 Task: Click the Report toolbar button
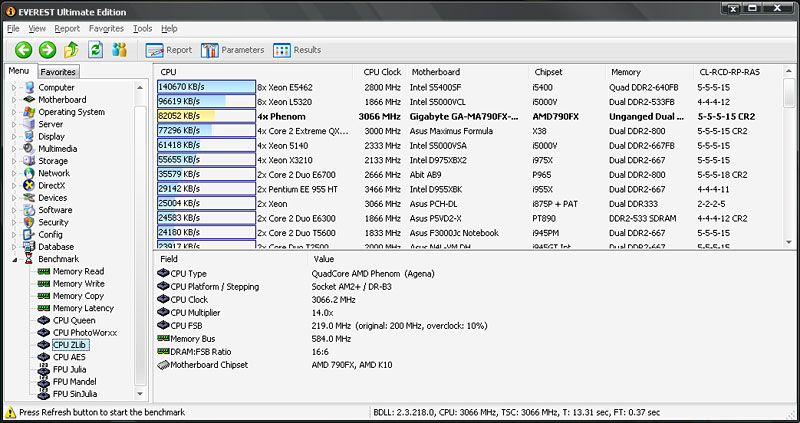[x=168, y=50]
